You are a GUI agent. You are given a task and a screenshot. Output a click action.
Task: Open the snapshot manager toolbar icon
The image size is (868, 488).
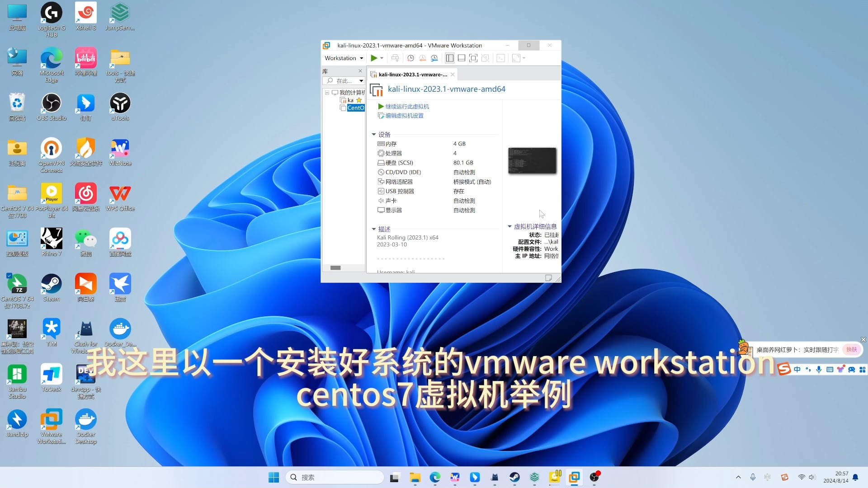[434, 58]
